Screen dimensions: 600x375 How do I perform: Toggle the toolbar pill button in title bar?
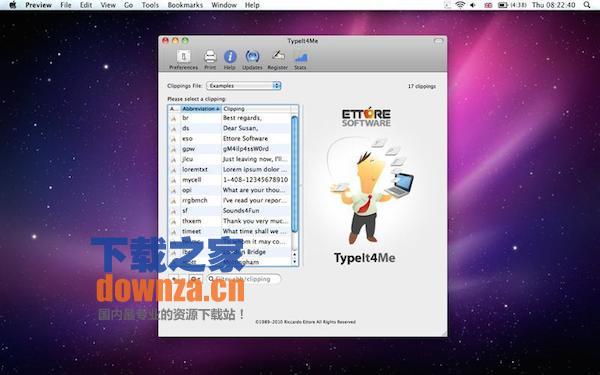pos(438,41)
